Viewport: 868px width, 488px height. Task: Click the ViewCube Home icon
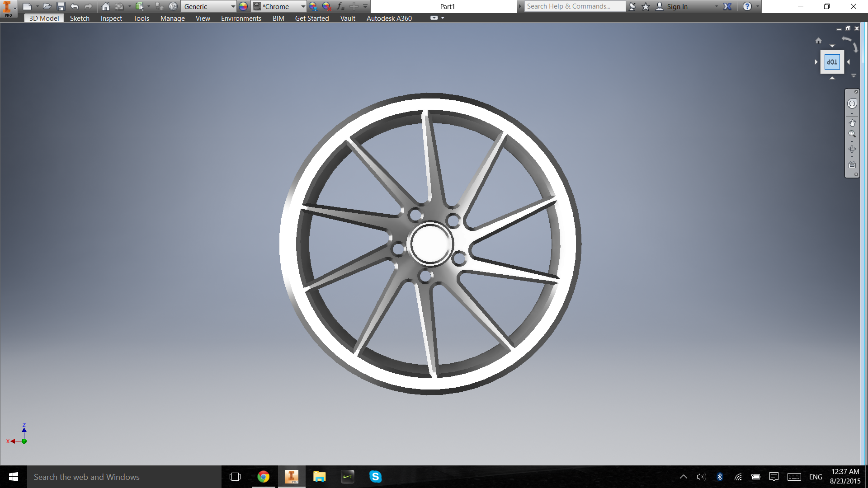tap(818, 41)
